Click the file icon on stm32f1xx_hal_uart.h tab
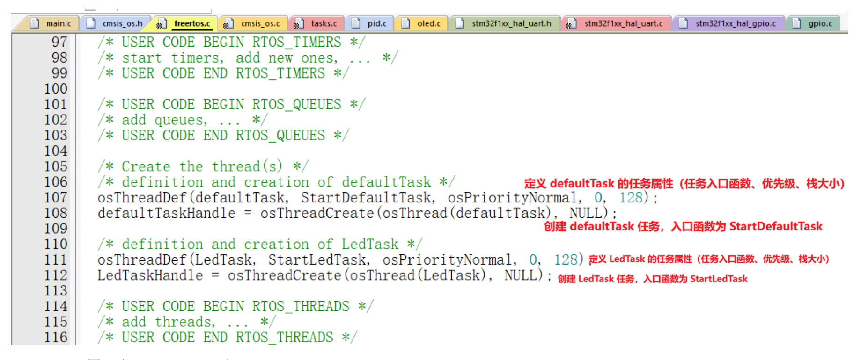The width and height of the screenshot is (868, 360). pyautogui.click(x=460, y=23)
